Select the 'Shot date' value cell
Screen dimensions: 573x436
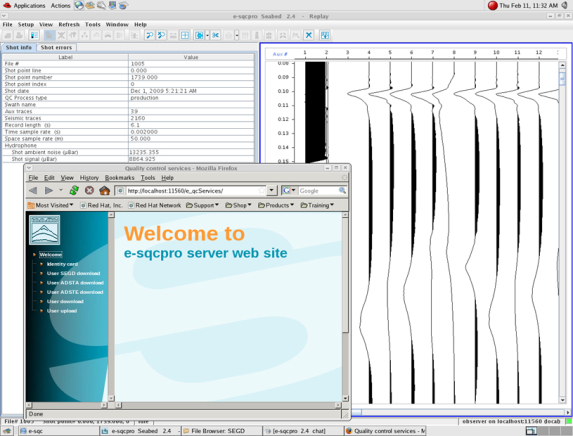(191, 91)
